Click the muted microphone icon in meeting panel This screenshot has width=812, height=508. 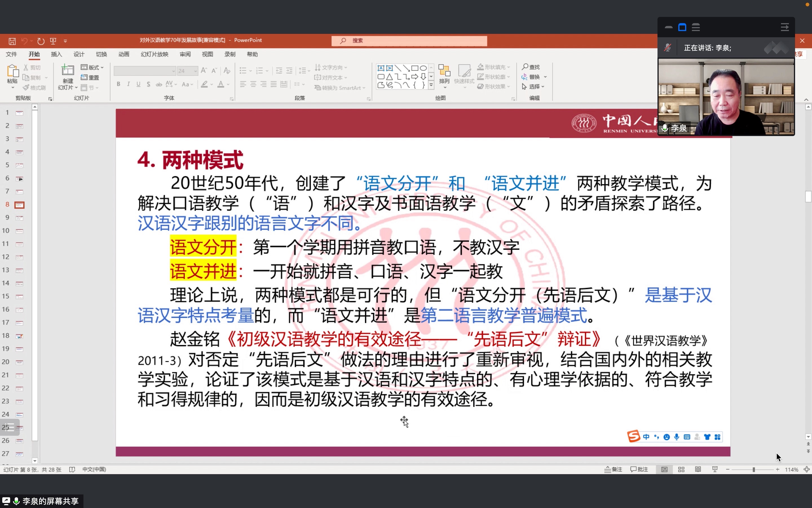[x=667, y=48]
